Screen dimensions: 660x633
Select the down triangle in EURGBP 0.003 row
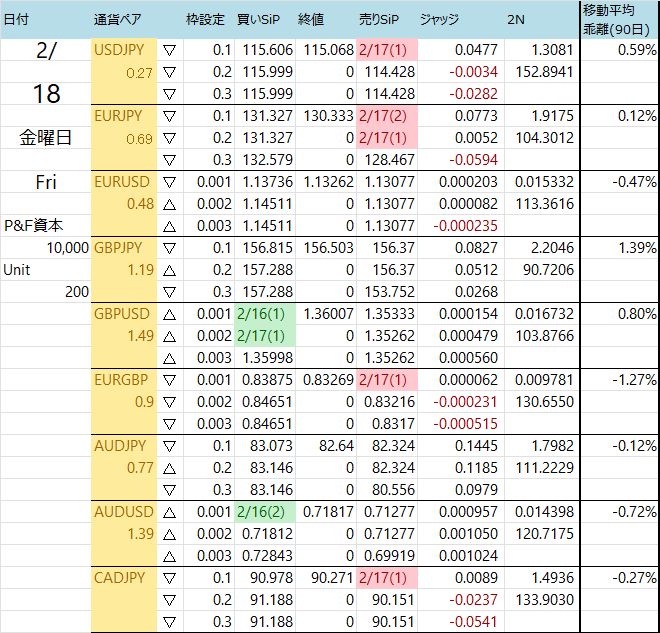coord(169,424)
